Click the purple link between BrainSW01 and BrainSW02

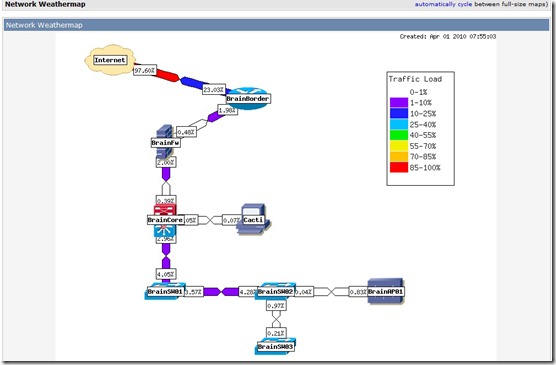pos(221,292)
